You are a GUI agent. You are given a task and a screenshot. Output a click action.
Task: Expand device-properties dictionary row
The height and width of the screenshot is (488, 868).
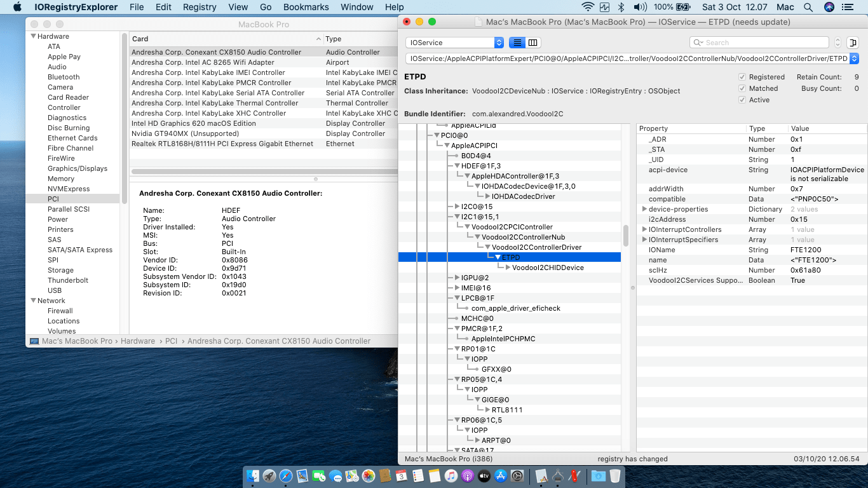click(x=644, y=209)
